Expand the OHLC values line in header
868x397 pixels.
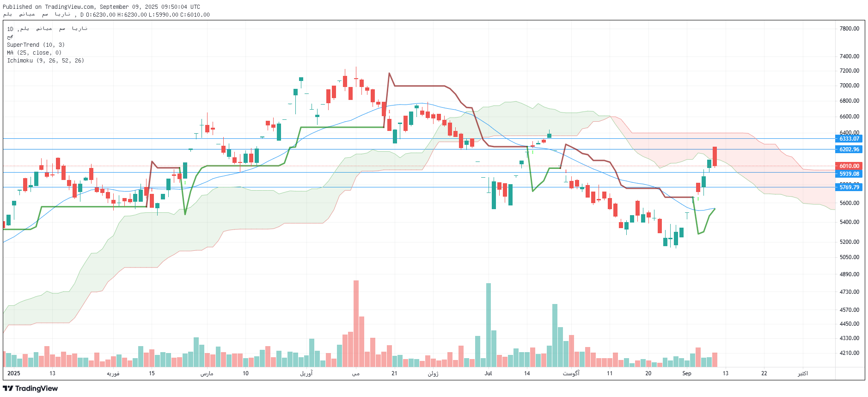(147, 15)
